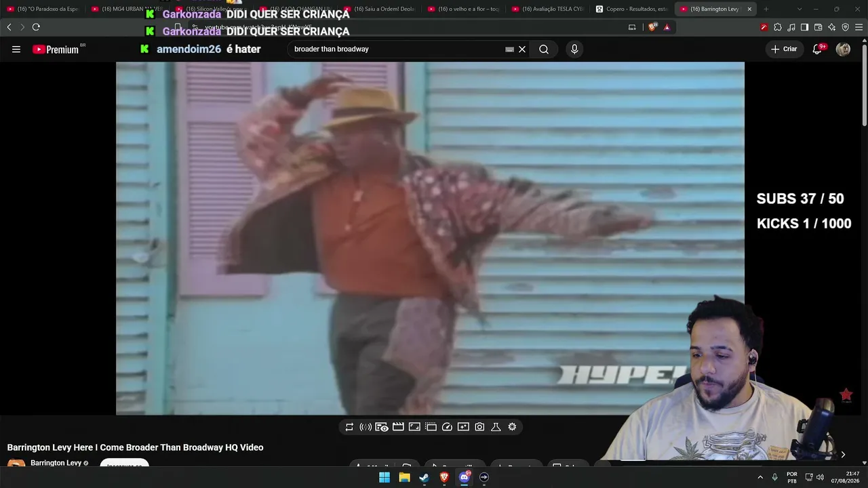868x488 pixels.
Task: Show hidden system tray icons chevron
Action: tap(759, 477)
